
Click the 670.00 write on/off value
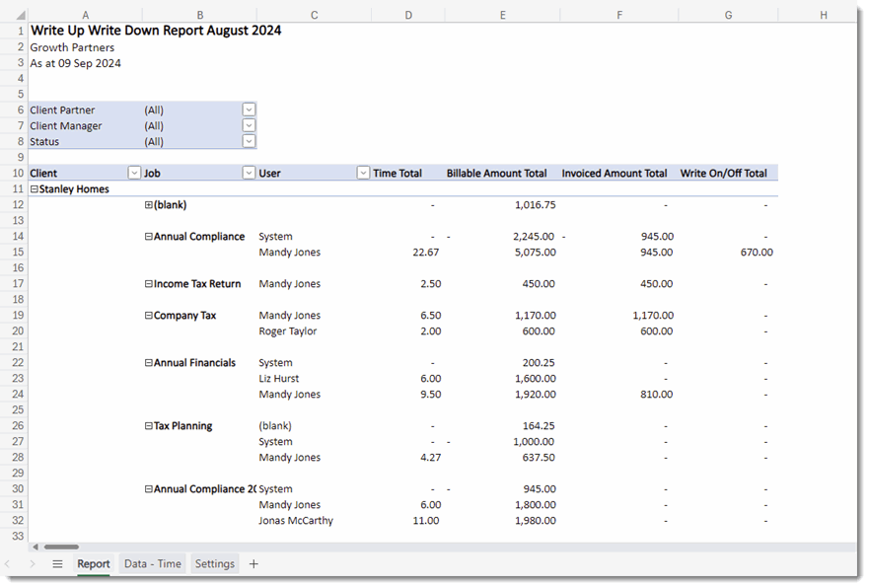point(757,253)
